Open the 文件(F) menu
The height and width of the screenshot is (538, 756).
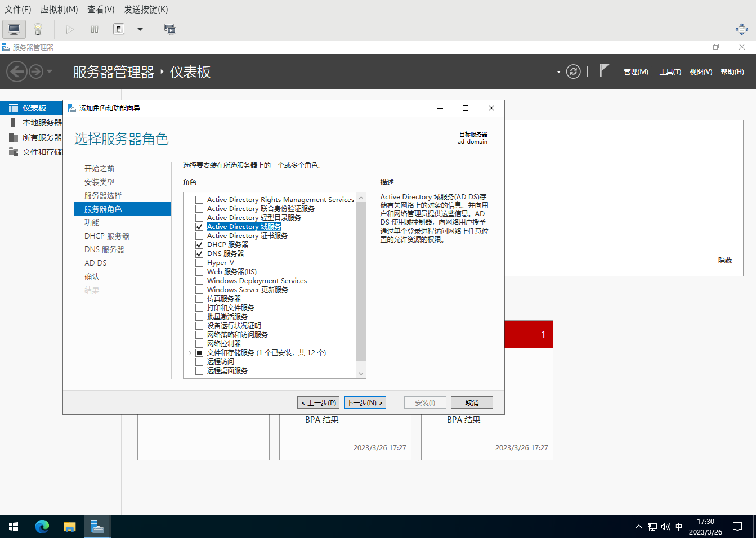[18, 9]
